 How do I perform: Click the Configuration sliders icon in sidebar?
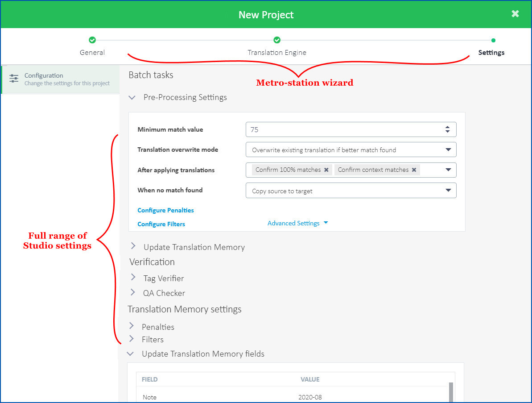(14, 79)
